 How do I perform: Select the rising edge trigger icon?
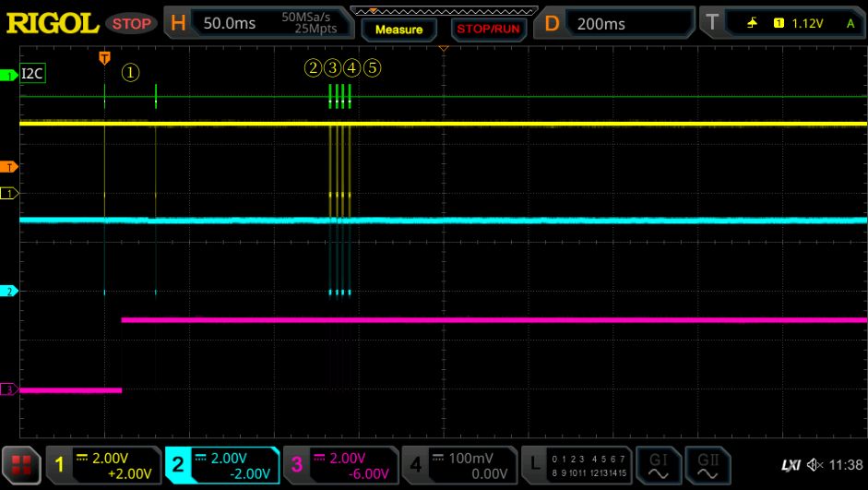[x=753, y=23]
